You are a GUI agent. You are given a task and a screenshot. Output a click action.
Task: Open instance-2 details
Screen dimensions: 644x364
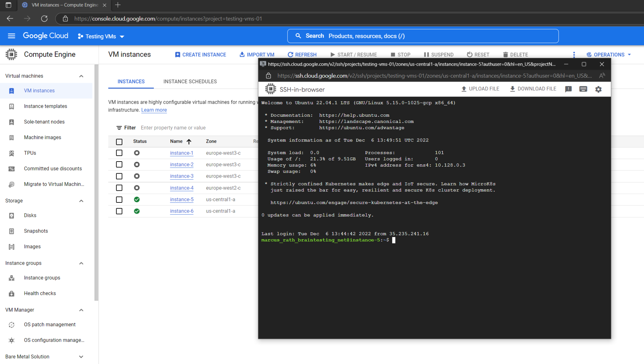coord(182,164)
